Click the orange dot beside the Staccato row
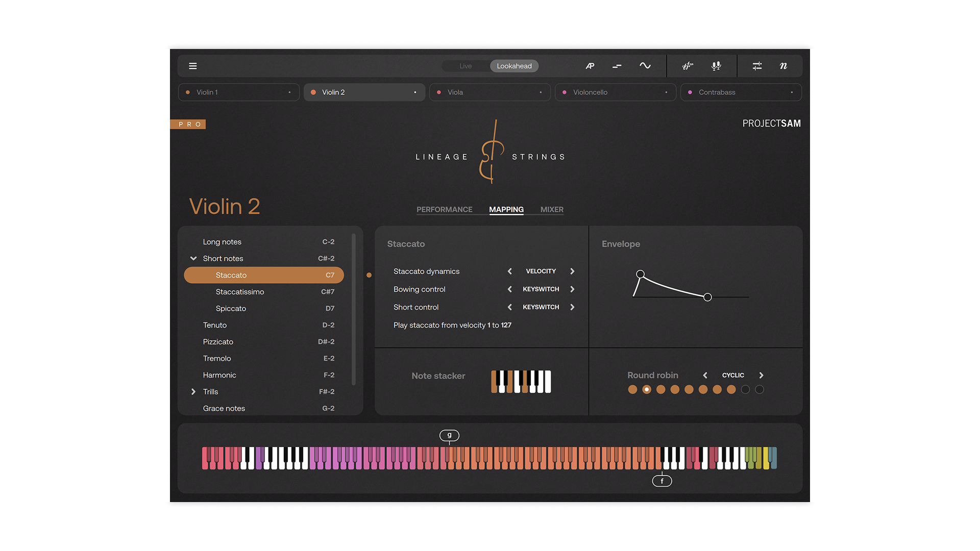Viewport: 980px width, 551px height. click(369, 275)
